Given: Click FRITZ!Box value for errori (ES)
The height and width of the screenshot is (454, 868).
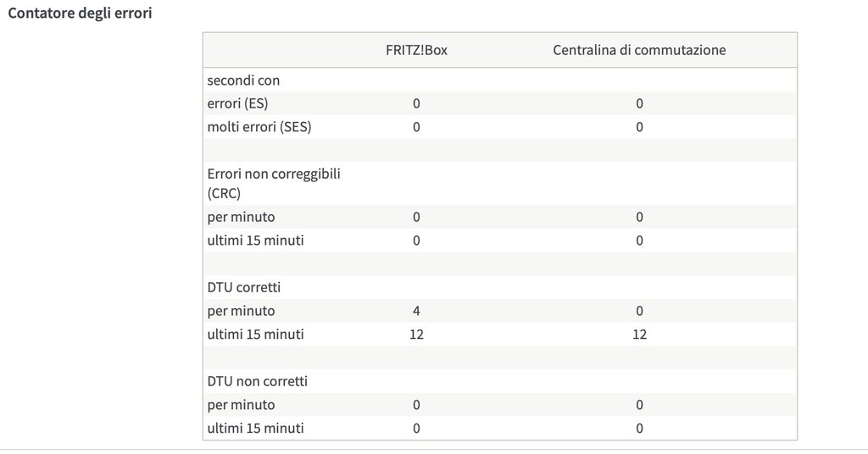Looking at the screenshot, I should tap(416, 103).
